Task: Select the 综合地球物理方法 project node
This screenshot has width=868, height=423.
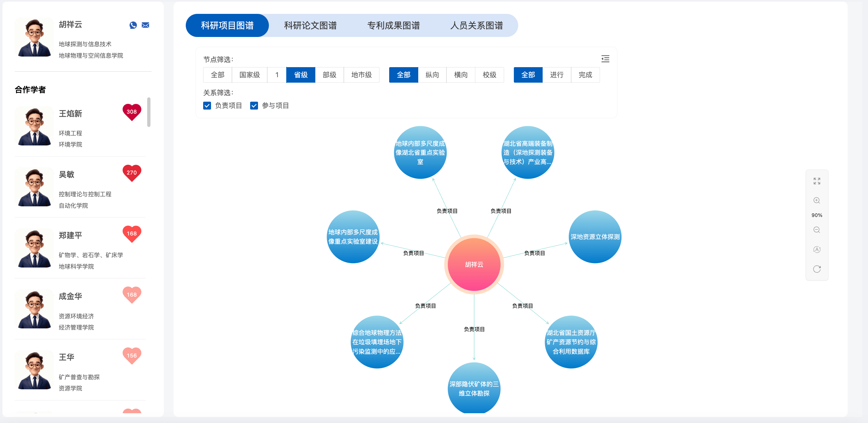Action: [377, 342]
